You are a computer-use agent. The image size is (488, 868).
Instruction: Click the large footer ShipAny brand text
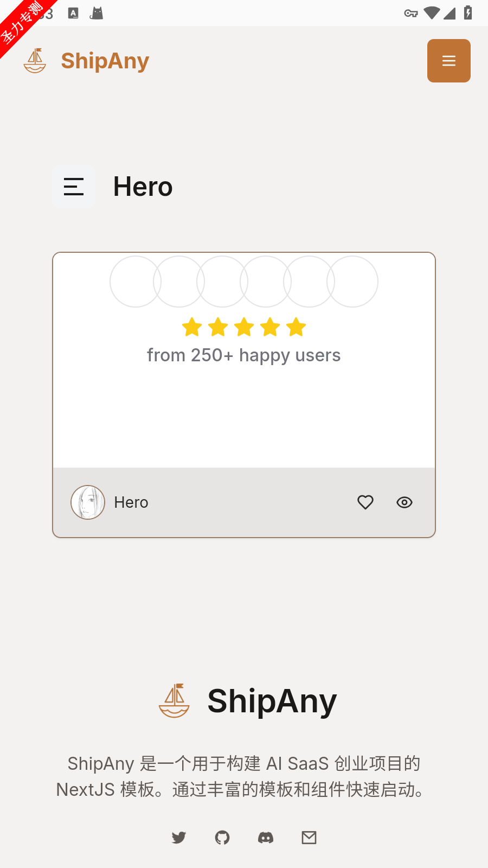(272, 701)
